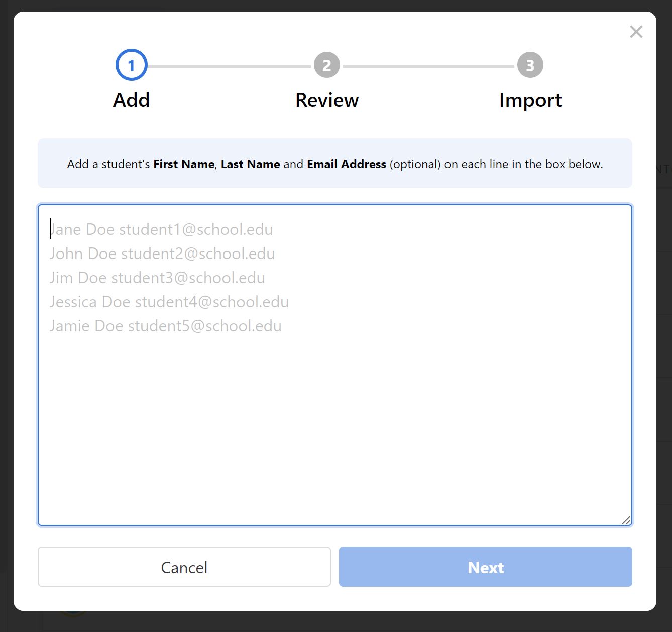
Task: Select the Add step label
Action: (x=131, y=100)
